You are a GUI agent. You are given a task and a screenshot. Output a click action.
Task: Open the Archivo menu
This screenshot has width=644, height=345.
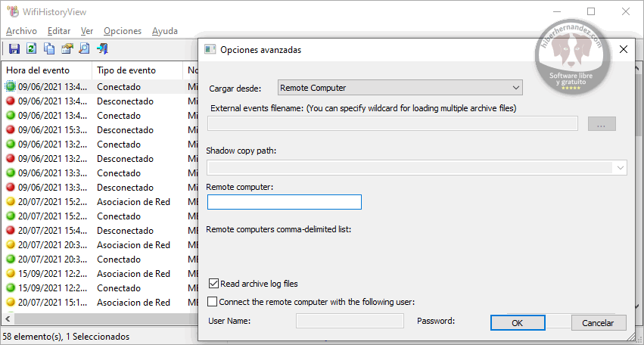[21, 31]
